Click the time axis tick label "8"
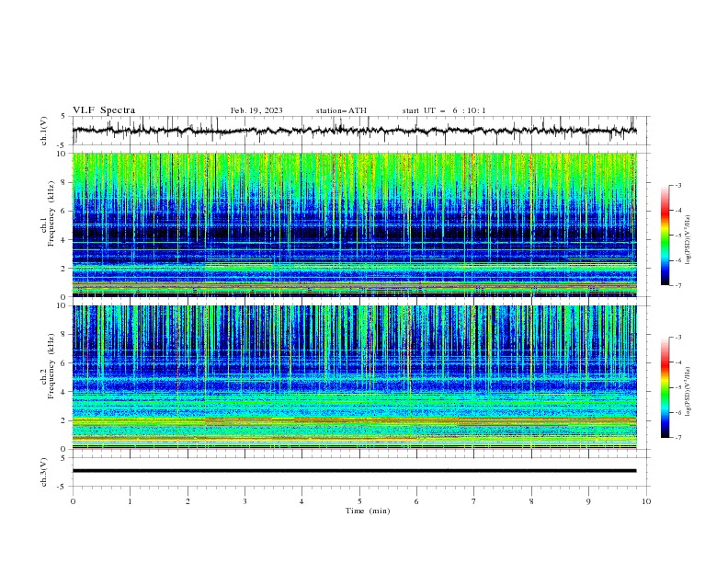The image size is (728, 563). (531, 501)
